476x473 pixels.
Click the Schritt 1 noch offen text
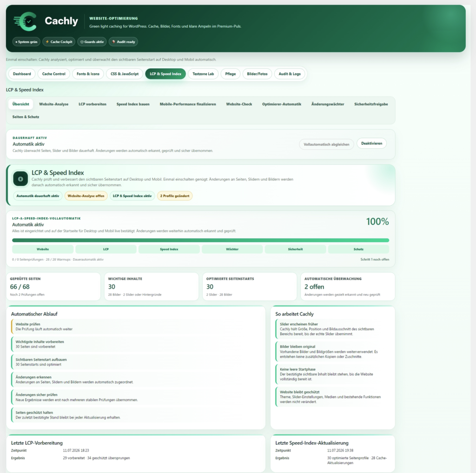click(375, 259)
